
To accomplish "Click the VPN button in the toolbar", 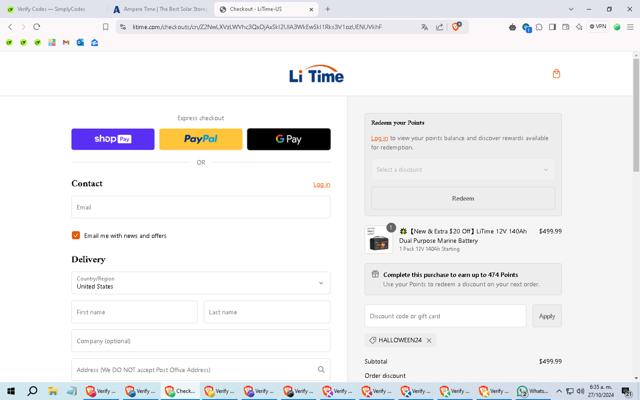I will coord(598,27).
